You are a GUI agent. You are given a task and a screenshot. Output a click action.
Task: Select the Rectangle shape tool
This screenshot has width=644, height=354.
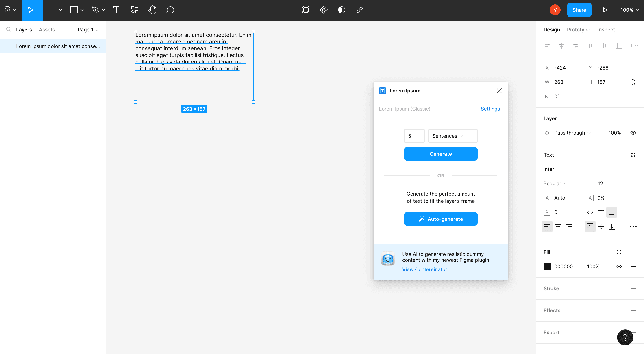point(74,10)
